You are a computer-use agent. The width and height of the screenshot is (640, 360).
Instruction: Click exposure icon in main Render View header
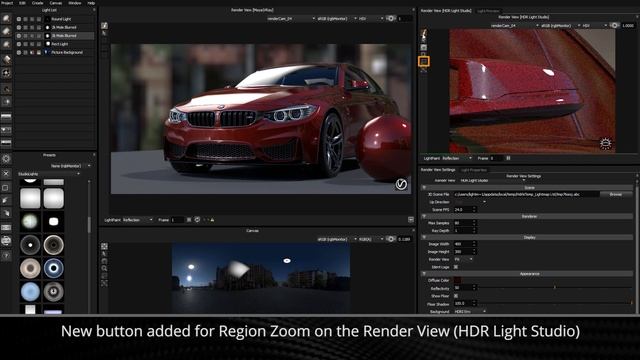point(391,18)
